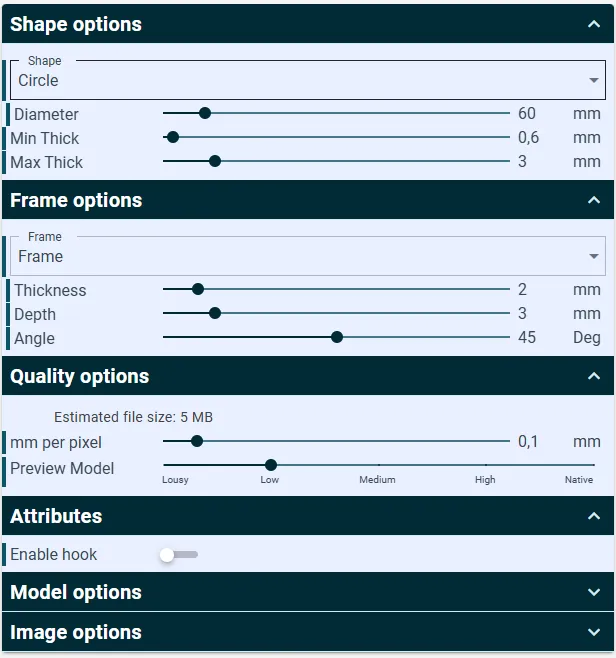Screen dimensions: 616x658
Task: Toggle the Enable hook switch
Action: 178,554
